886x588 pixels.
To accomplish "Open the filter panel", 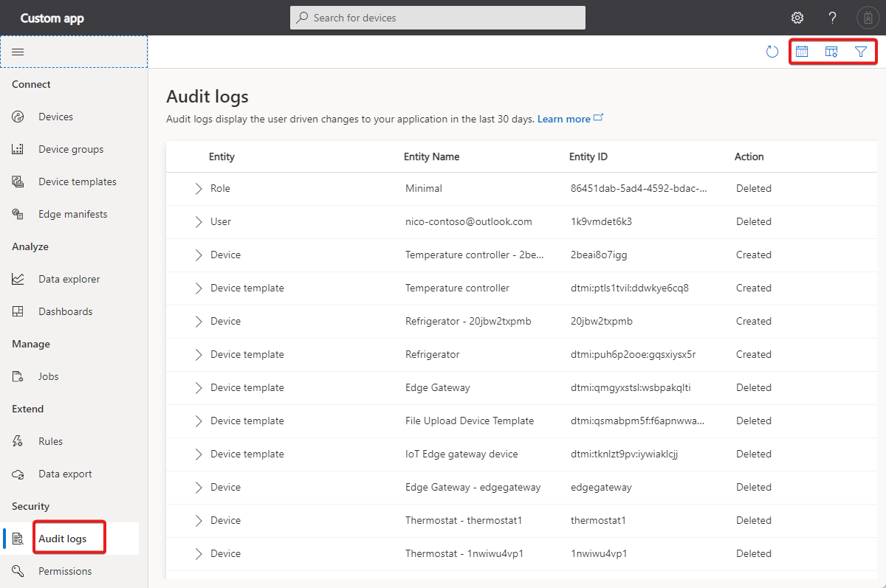I will [x=861, y=52].
